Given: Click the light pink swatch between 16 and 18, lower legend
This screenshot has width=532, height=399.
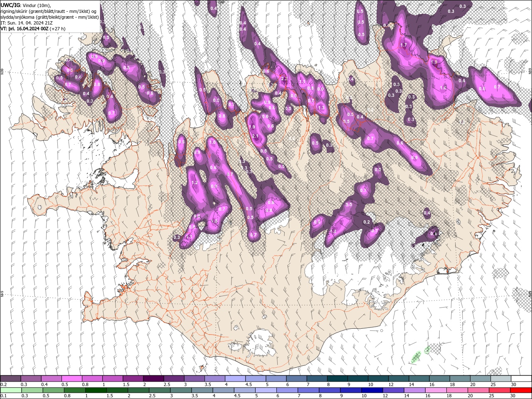Looking at the screenshot, I should pos(436,390).
